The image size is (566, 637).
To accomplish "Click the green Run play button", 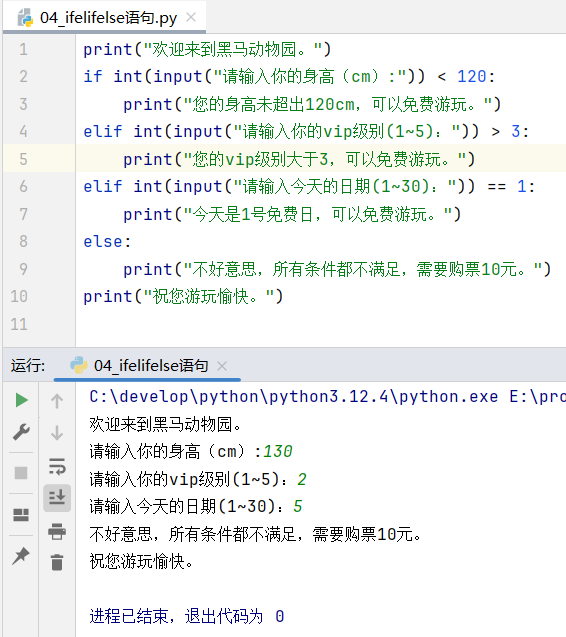I will click(21, 400).
